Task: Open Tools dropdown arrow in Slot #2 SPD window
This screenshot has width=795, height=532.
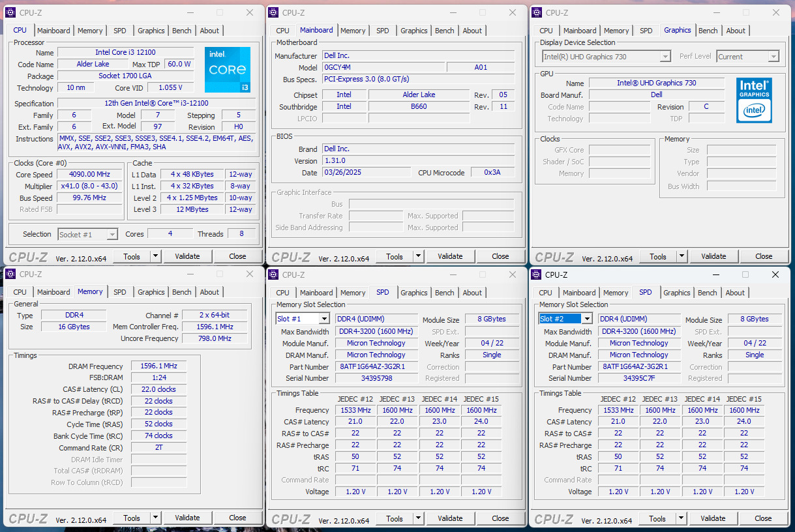Action: [x=681, y=518]
